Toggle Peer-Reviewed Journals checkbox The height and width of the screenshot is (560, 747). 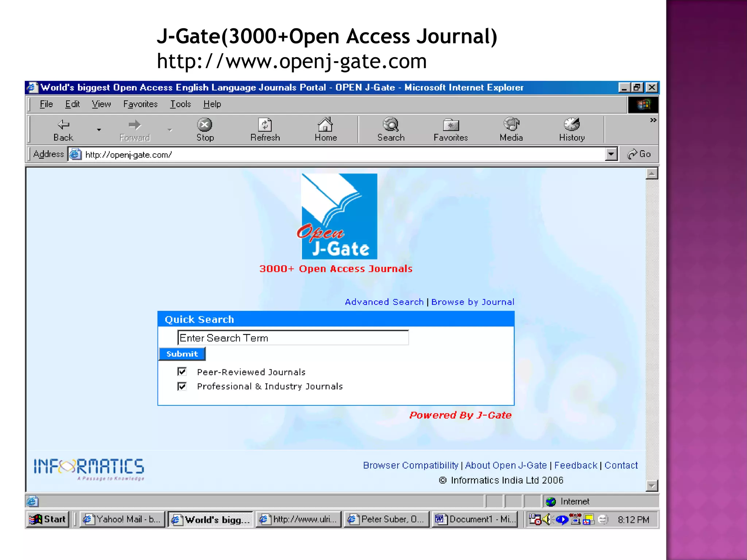tap(182, 372)
